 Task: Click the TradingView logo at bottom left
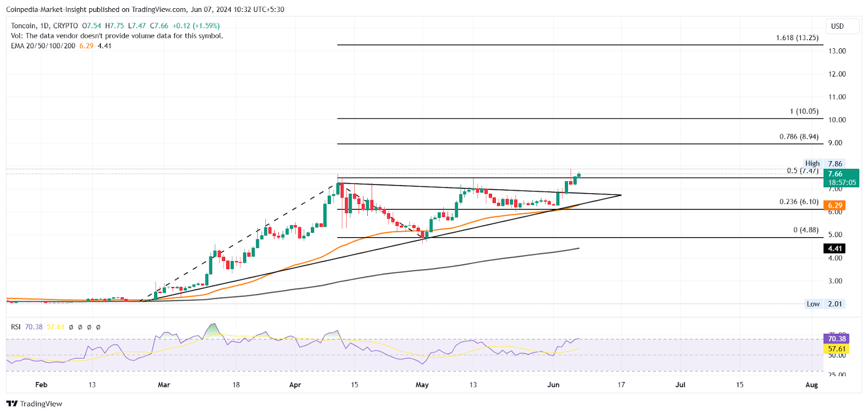point(34,404)
